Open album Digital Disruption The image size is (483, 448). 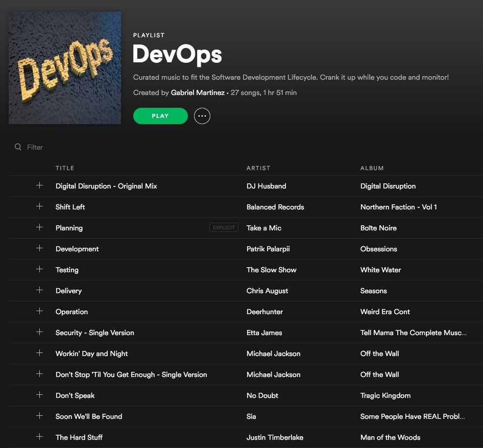388,186
